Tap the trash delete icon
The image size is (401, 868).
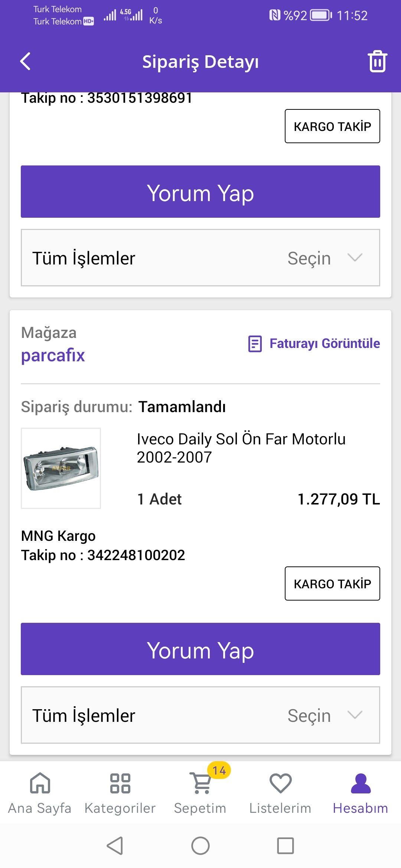[377, 62]
